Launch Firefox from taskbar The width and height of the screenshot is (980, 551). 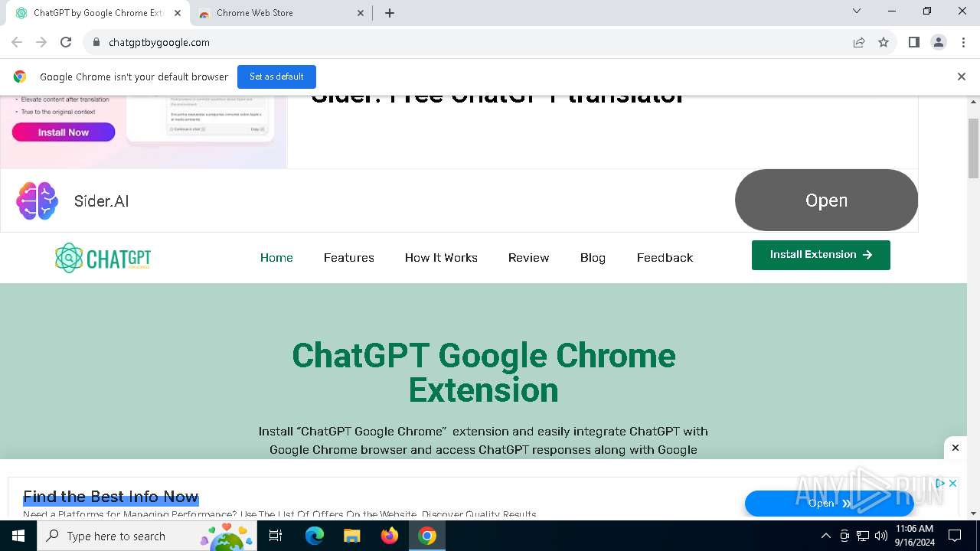390,536
